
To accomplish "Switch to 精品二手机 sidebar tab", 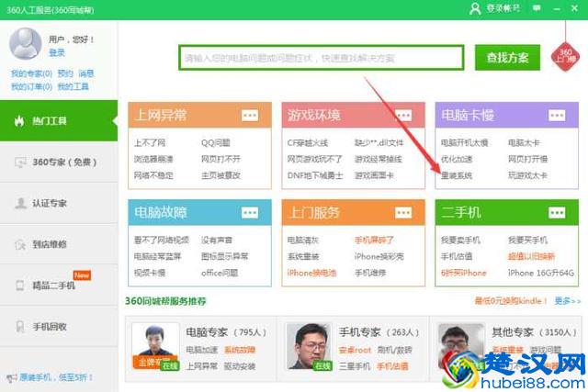I will click(59, 286).
